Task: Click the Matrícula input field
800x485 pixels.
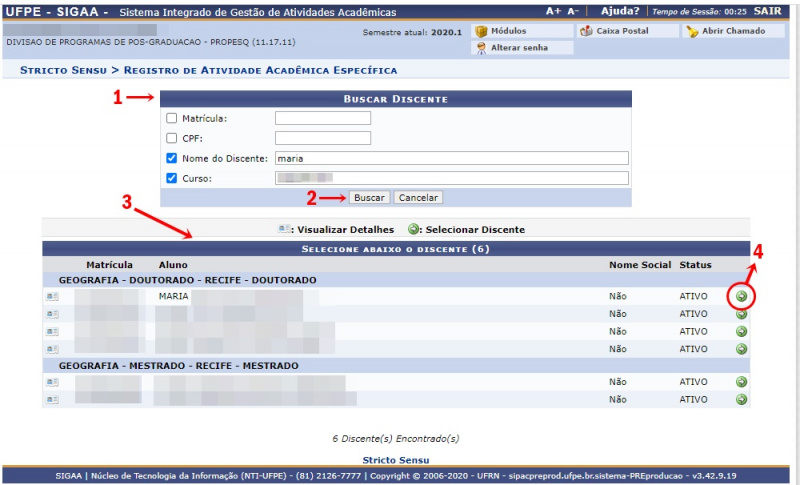Action: pos(323,118)
